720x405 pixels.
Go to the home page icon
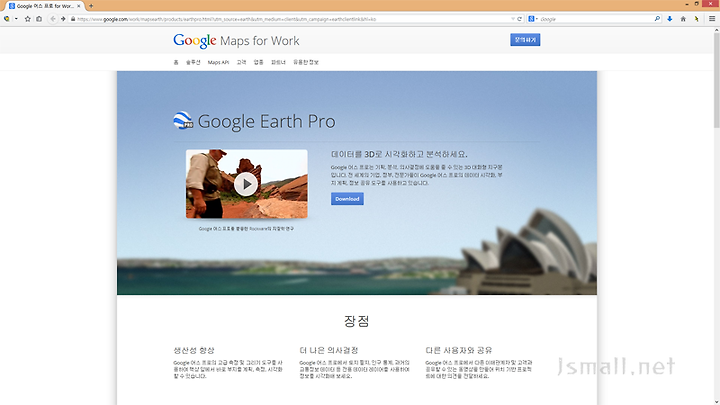683,19
